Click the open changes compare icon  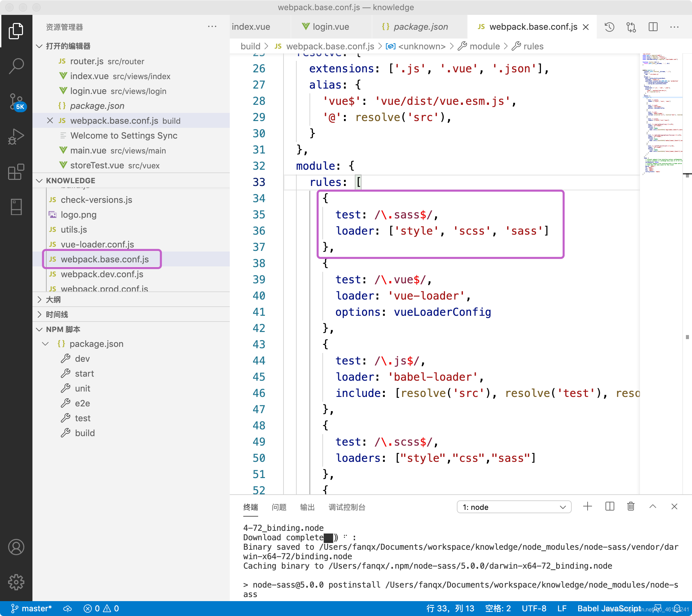(x=631, y=27)
